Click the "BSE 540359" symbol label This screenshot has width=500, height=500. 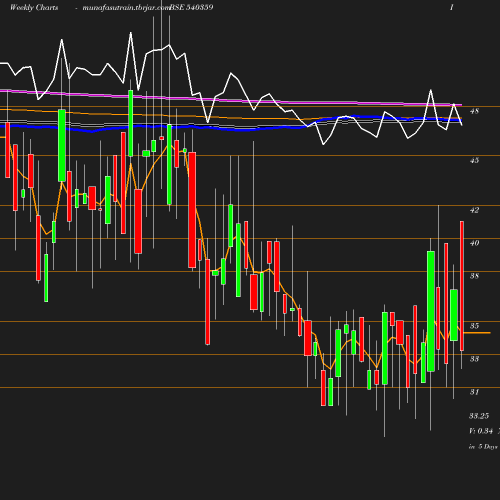pos(191,7)
